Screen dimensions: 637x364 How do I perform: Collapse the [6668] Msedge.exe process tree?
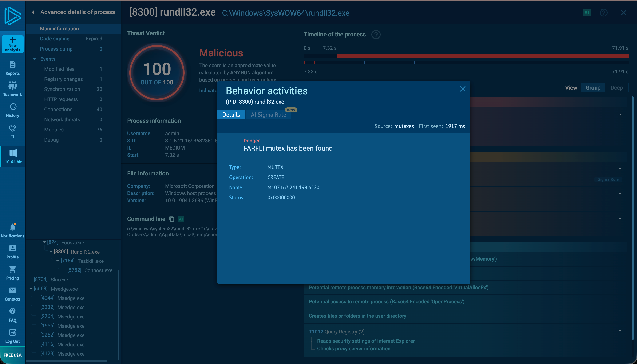click(x=31, y=289)
